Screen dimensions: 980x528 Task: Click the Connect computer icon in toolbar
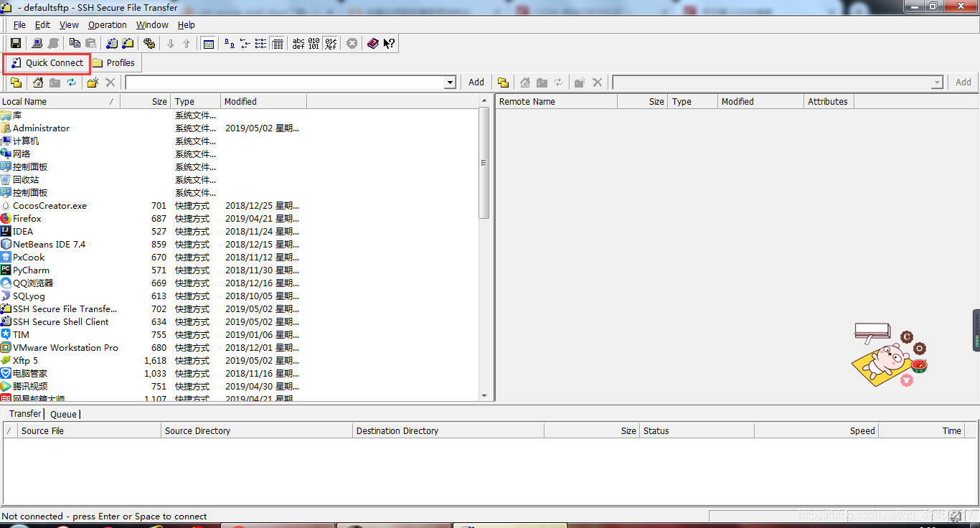pyautogui.click(x=37, y=44)
